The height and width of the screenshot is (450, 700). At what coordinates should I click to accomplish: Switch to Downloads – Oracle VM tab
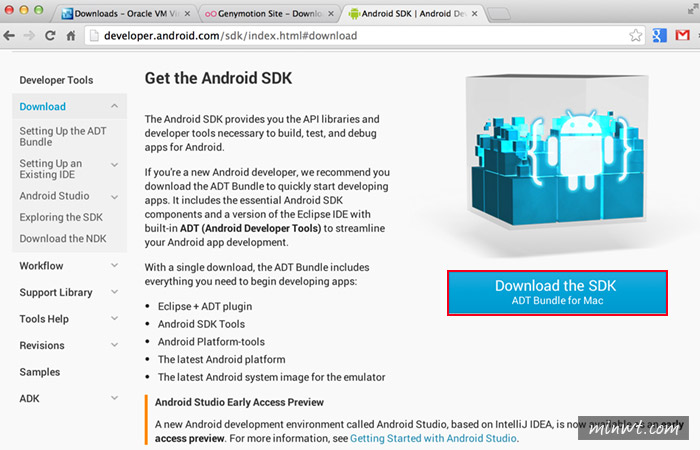click(125, 14)
